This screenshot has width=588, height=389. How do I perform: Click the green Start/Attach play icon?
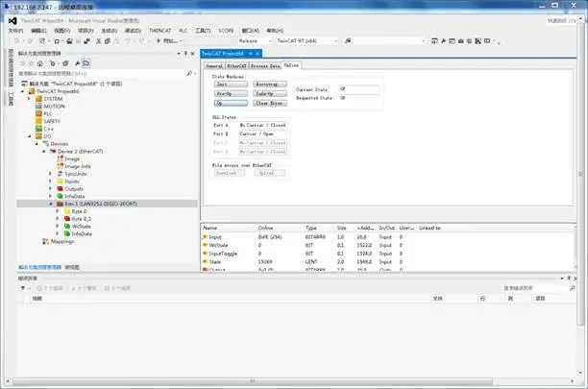pyautogui.click(x=159, y=40)
